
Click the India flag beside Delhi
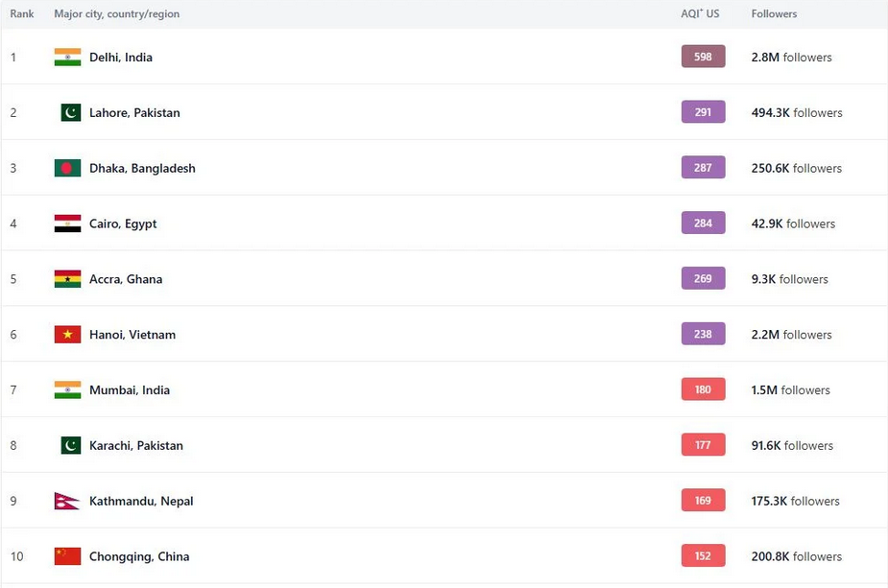[67, 58]
